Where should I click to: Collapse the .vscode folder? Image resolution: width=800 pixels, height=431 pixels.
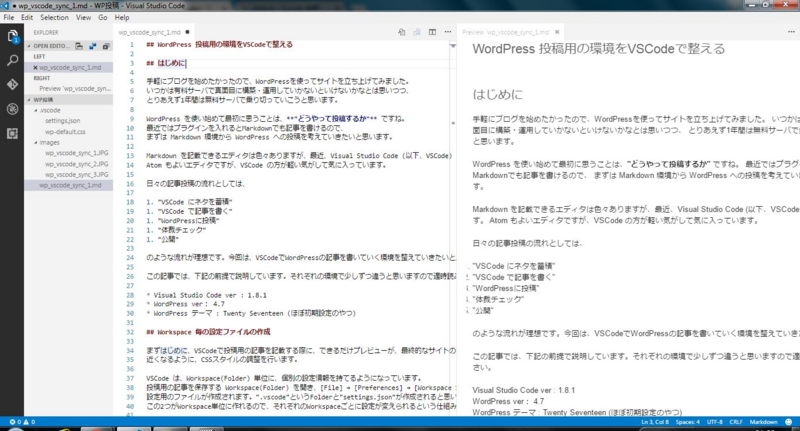(36, 110)
